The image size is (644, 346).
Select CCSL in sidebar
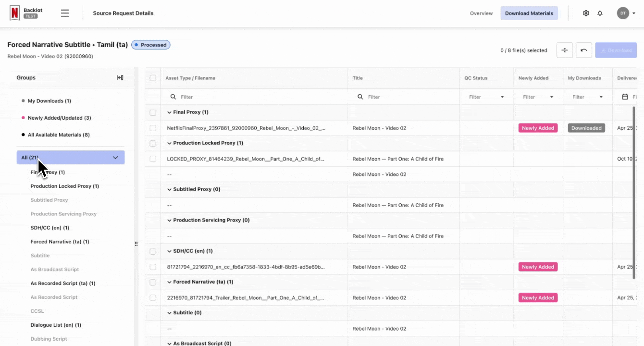click(x=37, y=311)
